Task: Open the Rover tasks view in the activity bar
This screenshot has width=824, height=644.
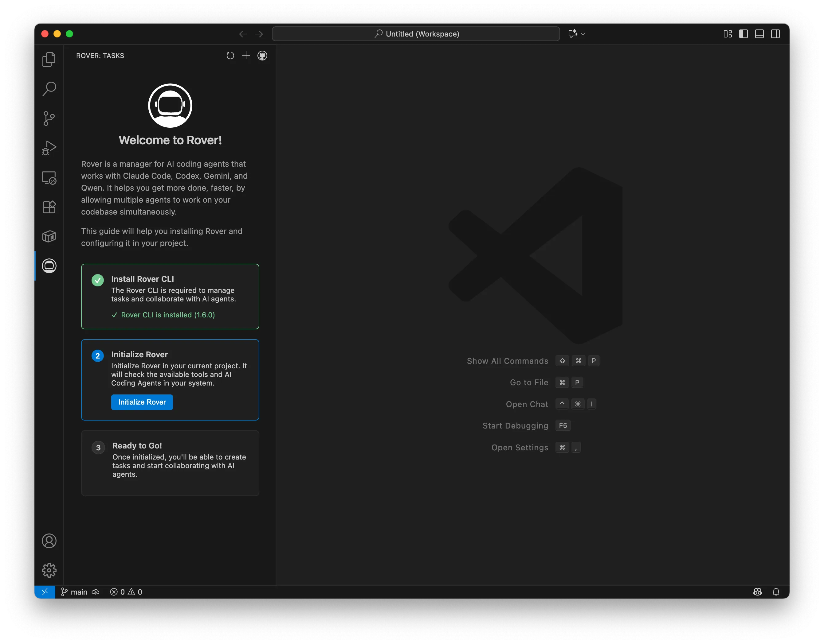Action: pos(49,266)
